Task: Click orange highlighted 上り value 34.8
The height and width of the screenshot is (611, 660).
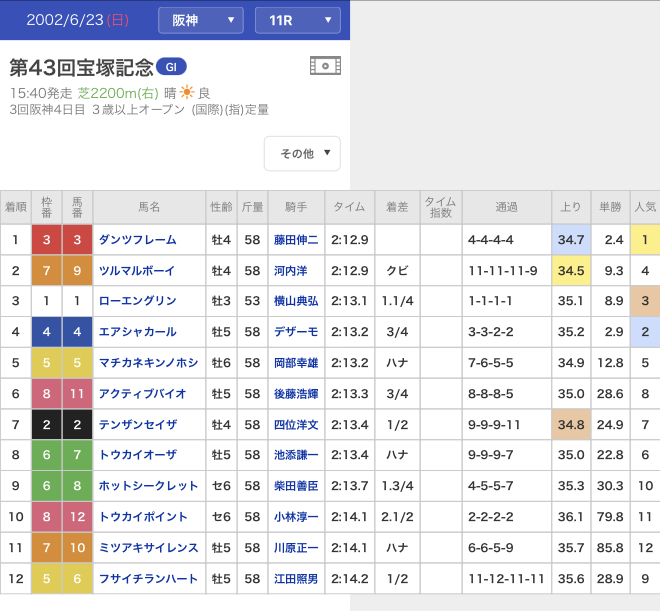Action: click(571, 425)
